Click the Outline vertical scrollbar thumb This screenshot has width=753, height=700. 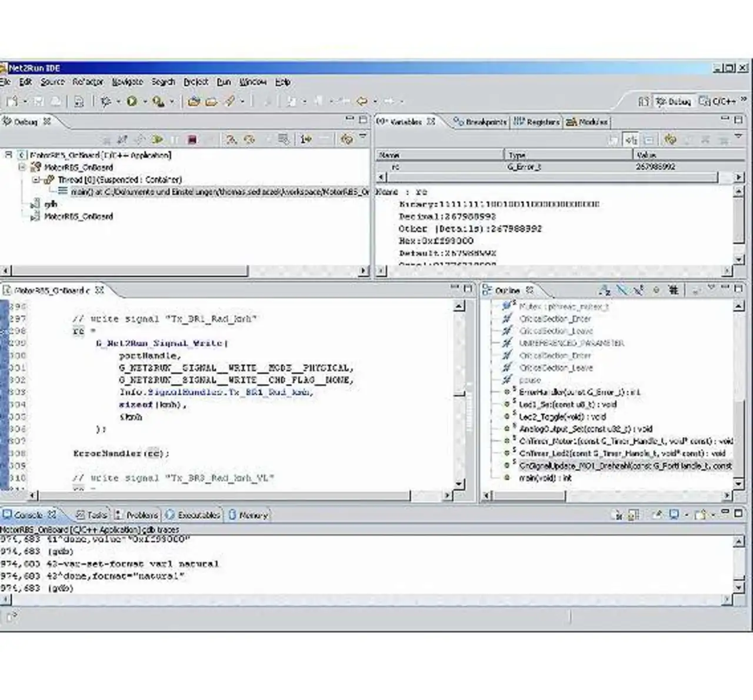(x=739, y=439)
